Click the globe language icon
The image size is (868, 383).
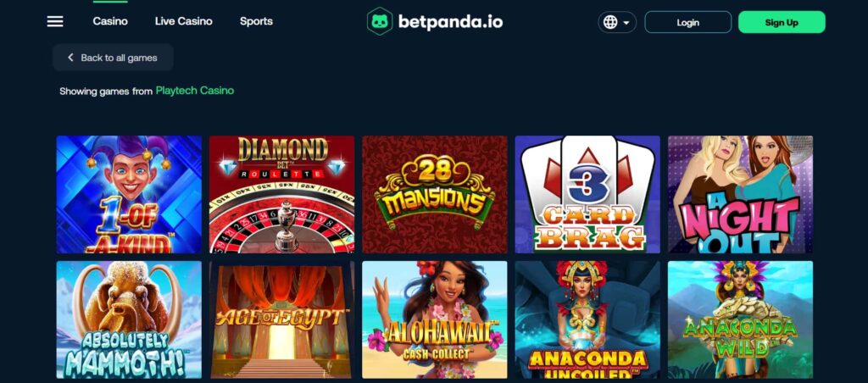[610, 22]
